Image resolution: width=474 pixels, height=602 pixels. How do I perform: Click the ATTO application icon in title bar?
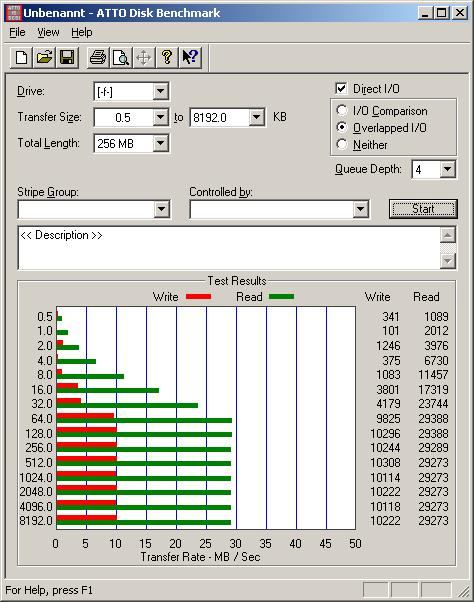pos(13,13)
